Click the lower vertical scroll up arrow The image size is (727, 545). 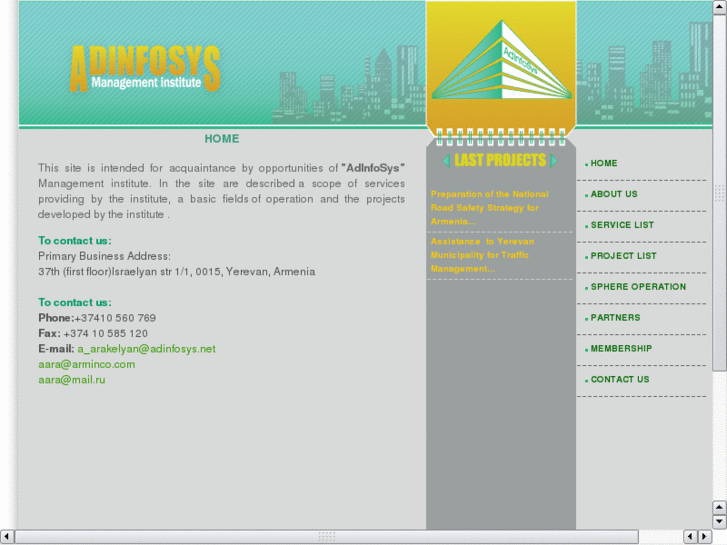[719, 508]
